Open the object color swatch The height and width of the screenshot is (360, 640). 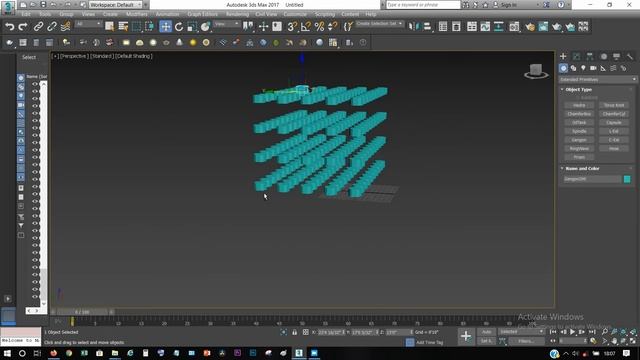pyautogui.click(x=627, y=179)
